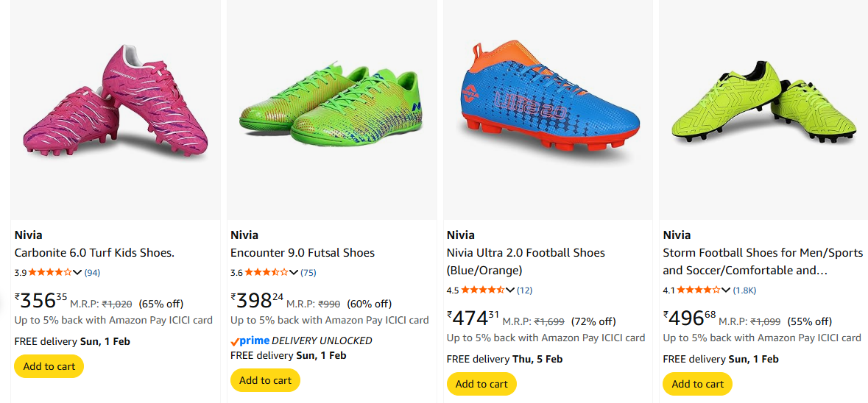View the 94 reviews for Carbonite shoes
This screenshot has width=868, height=403.
(x=92, y=273)
